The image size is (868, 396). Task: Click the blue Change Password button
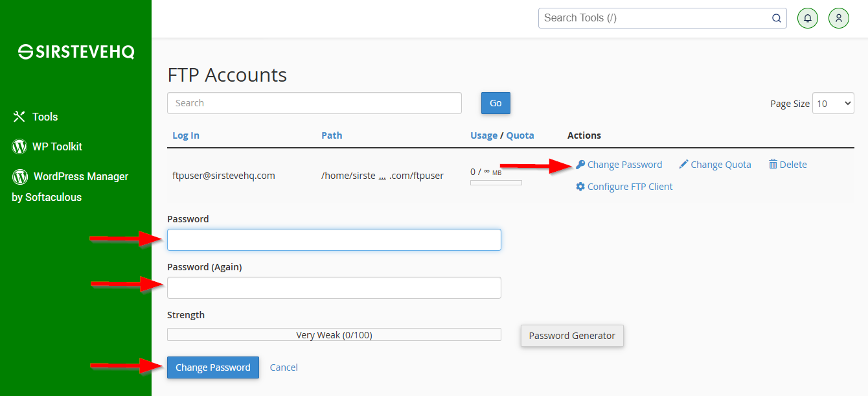click(213, 367)
